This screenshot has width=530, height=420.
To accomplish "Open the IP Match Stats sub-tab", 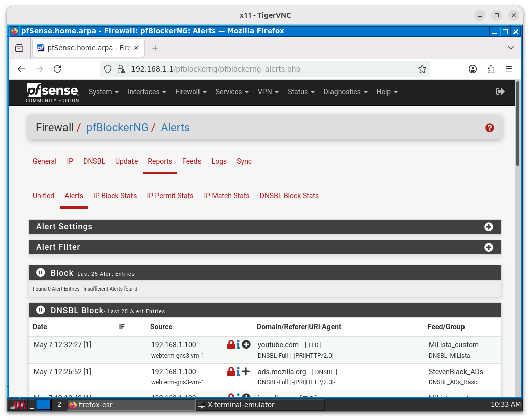I will (227, 196).
